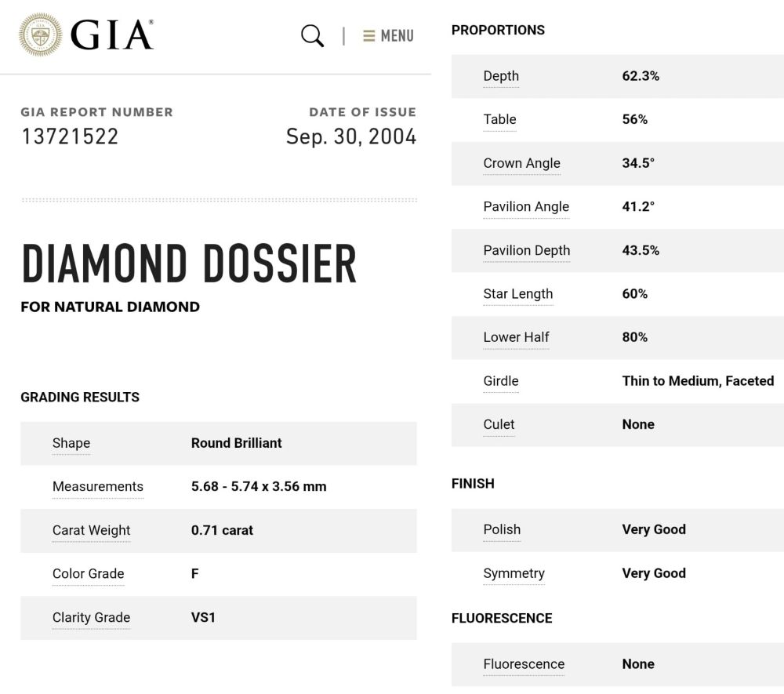The width and height of the screenshot is (784, 694).
Task: Click the Polish term under Finish
Action: coord(502,530)
